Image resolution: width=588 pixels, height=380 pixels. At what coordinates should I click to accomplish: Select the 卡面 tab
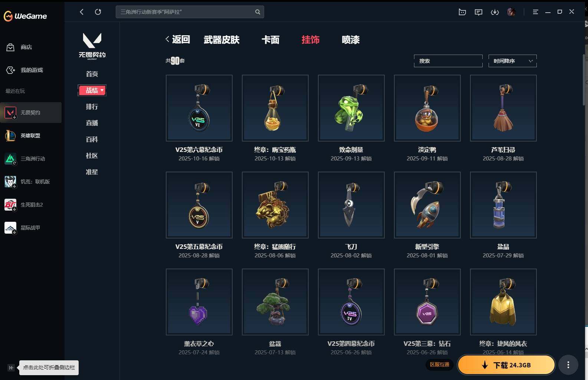(x=270, y=40)
